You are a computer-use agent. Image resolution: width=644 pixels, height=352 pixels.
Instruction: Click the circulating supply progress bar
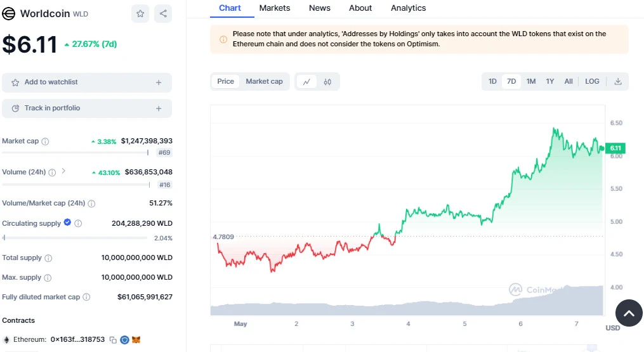pyautogui.click(x=74, y=238)
